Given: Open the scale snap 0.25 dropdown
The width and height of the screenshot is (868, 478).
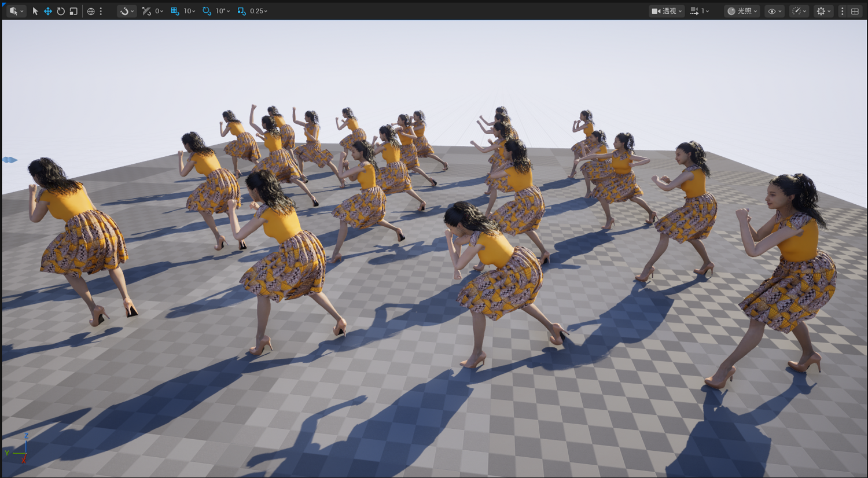Looking at the screenshot, I should point(258,11).
